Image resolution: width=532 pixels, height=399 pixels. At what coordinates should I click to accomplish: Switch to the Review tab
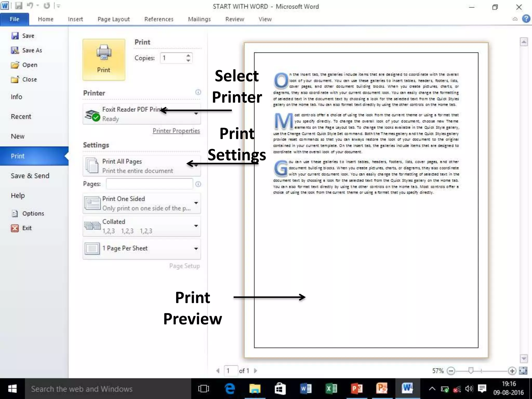click(x=235, y=19)
